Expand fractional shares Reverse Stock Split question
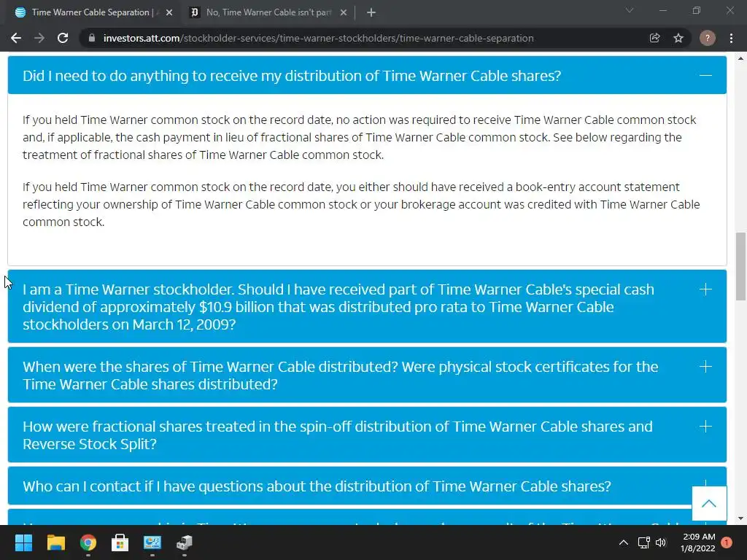 [368, 435]
